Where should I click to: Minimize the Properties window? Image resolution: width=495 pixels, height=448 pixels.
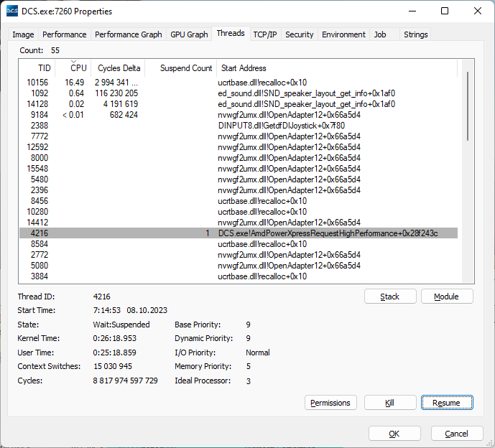[412, 11]
